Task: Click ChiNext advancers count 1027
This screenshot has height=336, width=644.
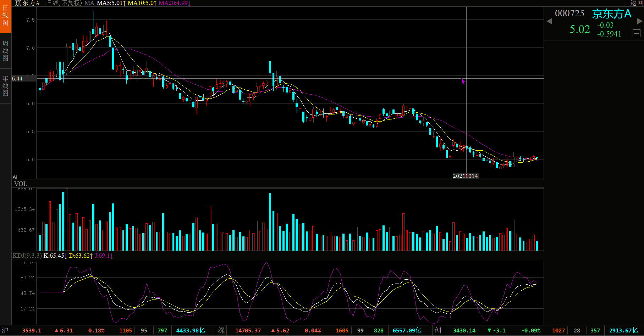Action: tap(558, 330)
